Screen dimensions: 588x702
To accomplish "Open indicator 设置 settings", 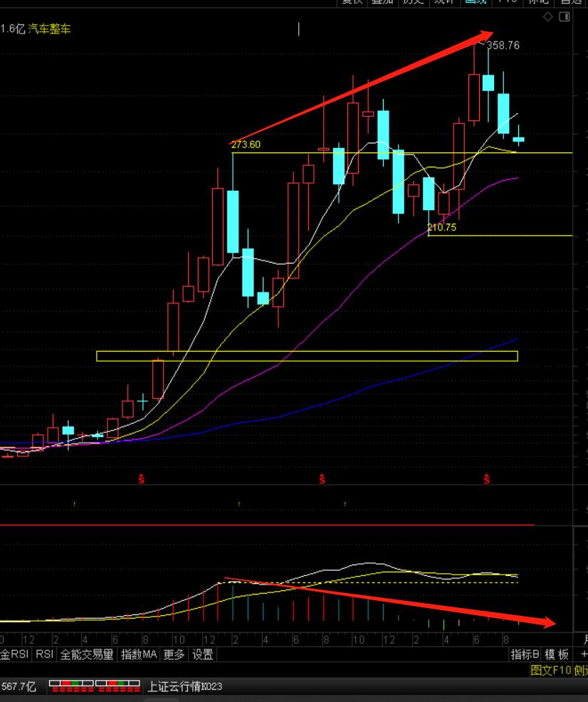I will pos(203,654).
